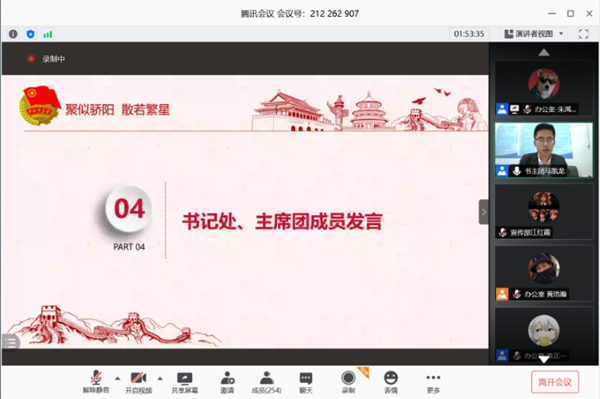Click the blue security shield icon

[31, 34]
